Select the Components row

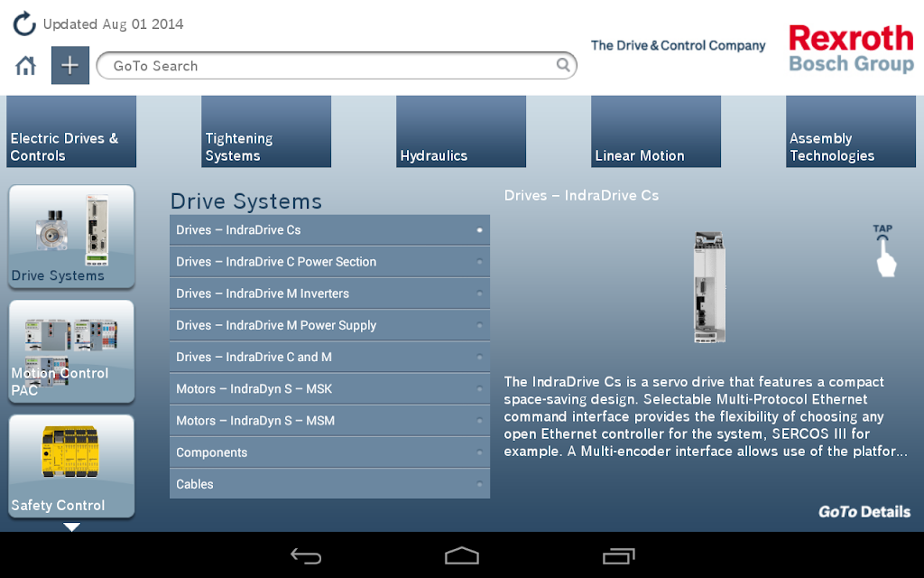[x=330, y=453]
